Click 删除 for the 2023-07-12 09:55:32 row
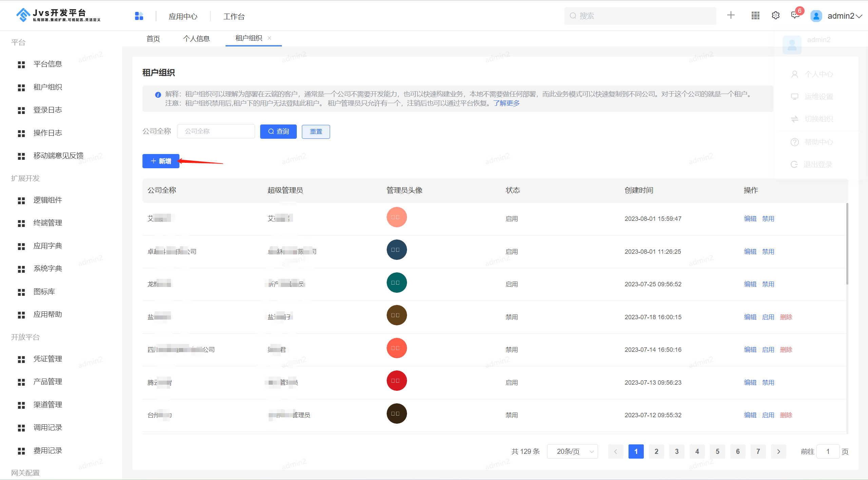868x480 pixels. click(x=786, y=415)
